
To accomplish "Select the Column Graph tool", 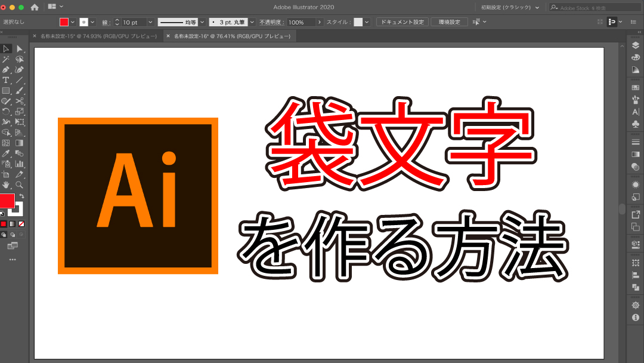I will point(19,164).
